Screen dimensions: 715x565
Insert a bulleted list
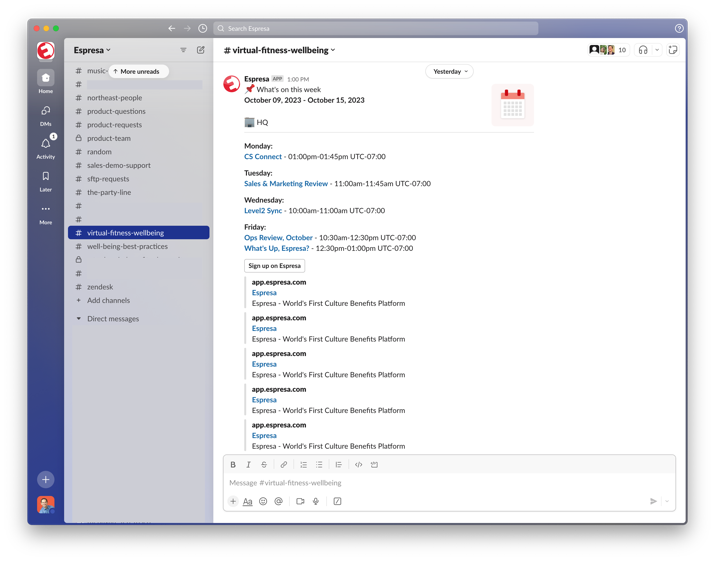point(319,465)
